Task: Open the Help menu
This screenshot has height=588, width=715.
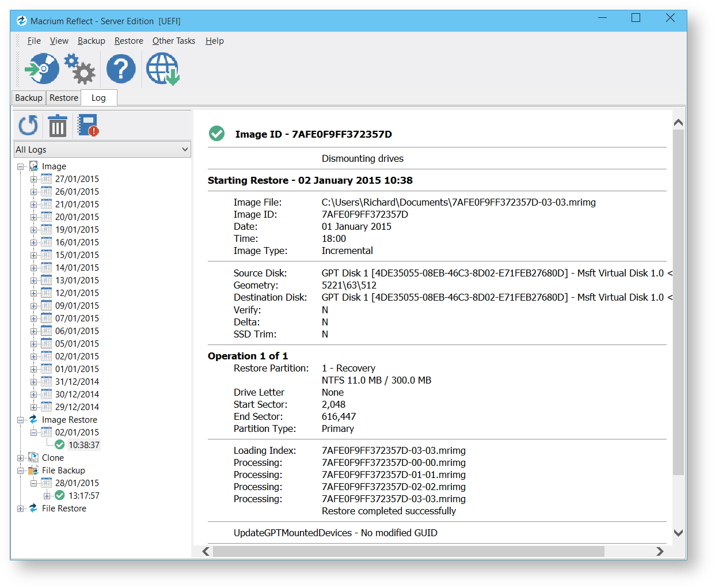Action: click(x=215, y=41)
